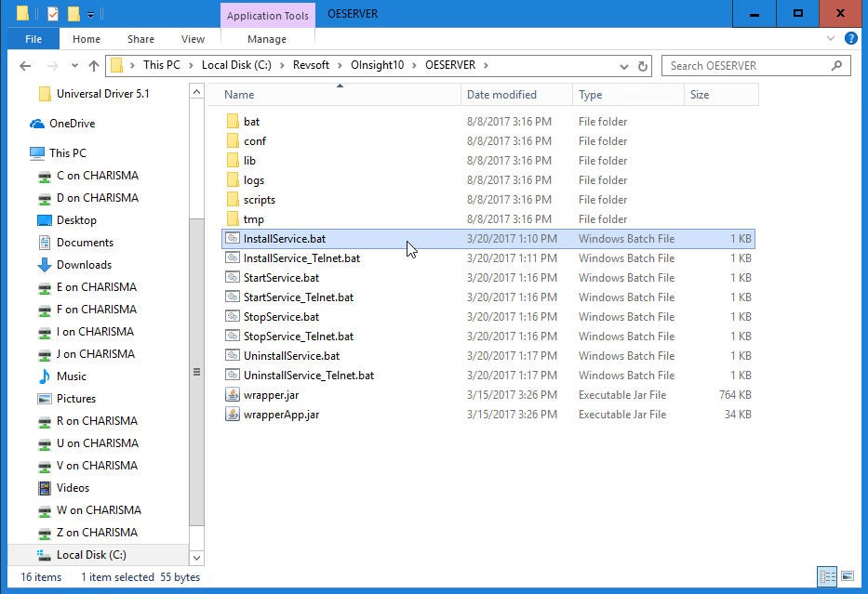The width and height of the screenshot is (868, 594).
Task: Click Local Disk (C:) in address breadcrumb
Action: 236,65
